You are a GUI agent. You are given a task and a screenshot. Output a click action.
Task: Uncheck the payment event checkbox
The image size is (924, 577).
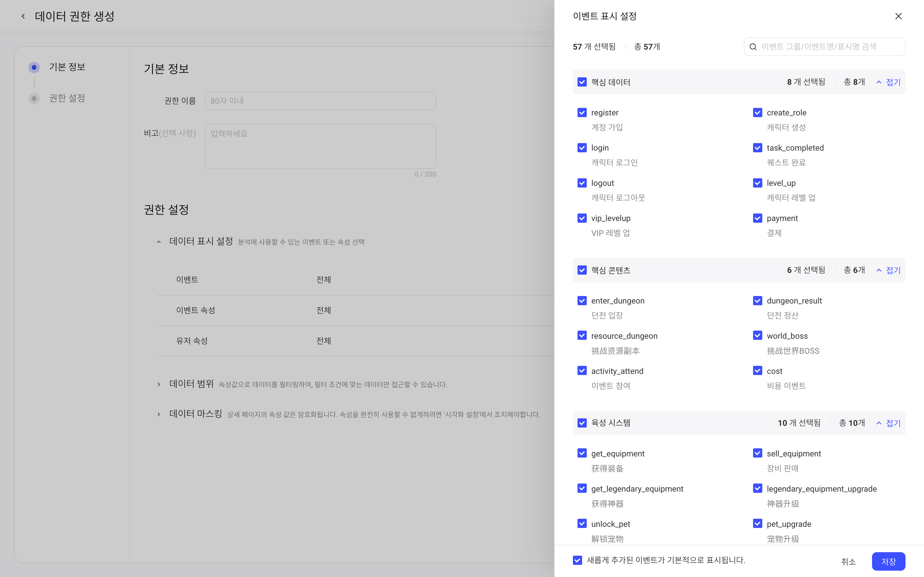(757, 218)
